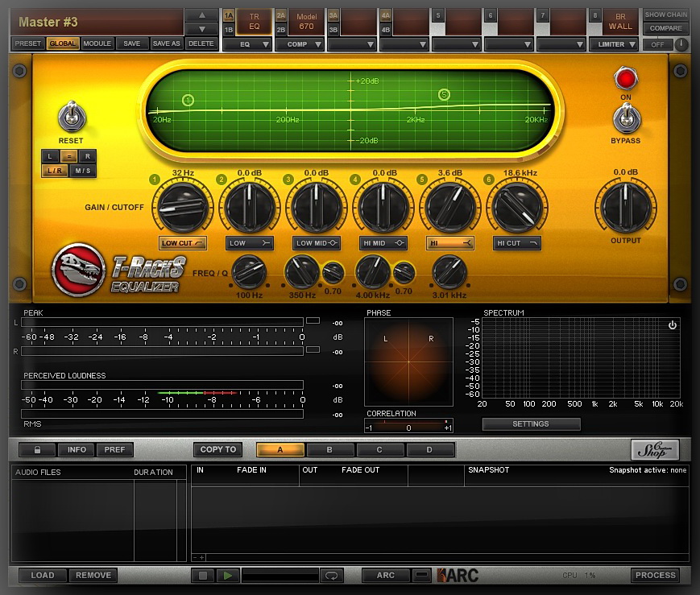Click band 1 number indicator
Image resolution: width=700 pixels, height=595 pixels.
[x=155, y=180]
